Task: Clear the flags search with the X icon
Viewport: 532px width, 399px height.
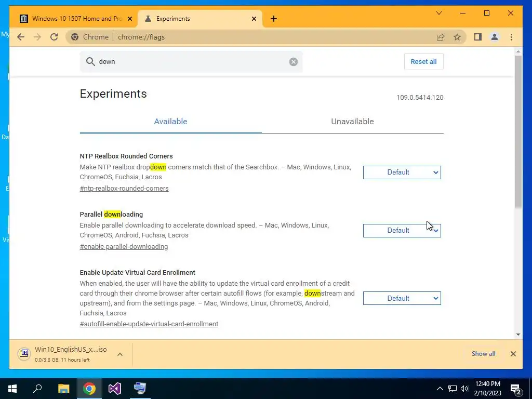Action: 294,62
